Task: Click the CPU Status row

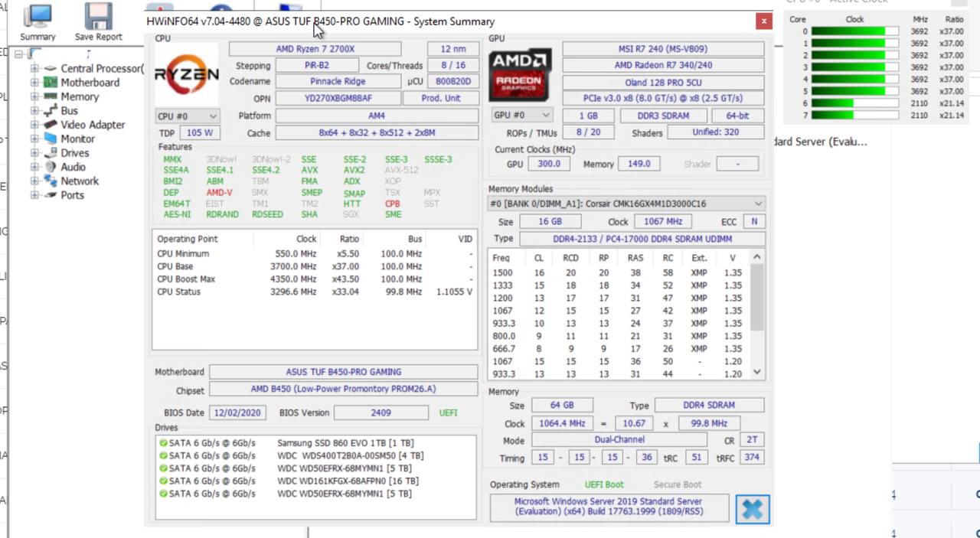Action: [x=315, y=292]
